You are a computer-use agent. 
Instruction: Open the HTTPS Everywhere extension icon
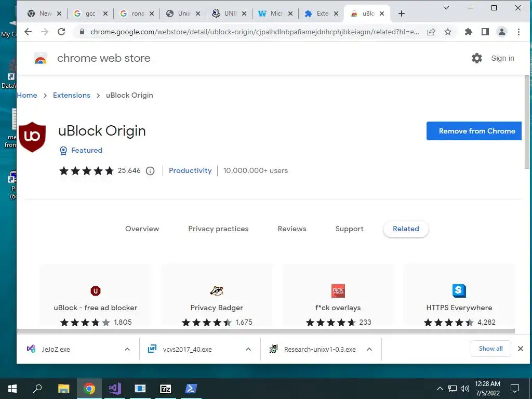459,291
